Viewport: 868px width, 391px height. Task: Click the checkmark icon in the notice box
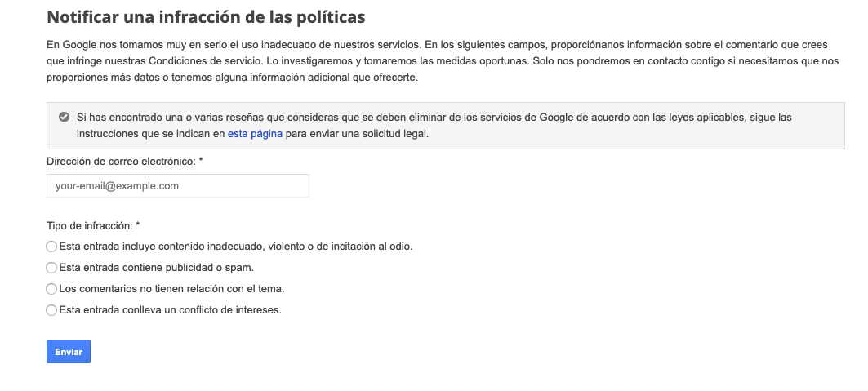coord(64,117)
